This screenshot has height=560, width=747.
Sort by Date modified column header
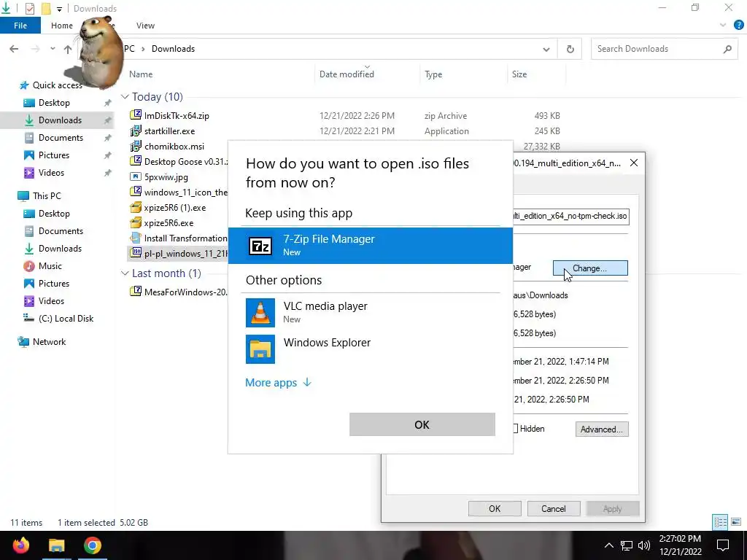[x=347, y=74]
